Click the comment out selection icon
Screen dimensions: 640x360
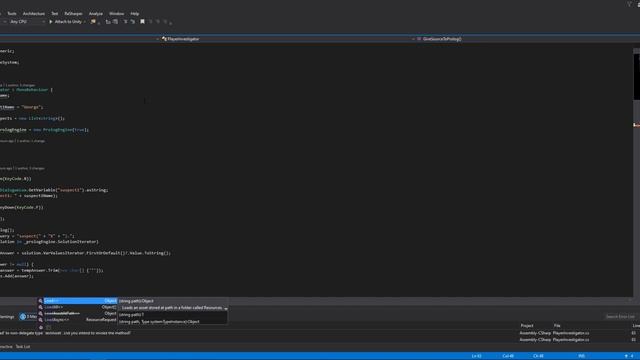coord(125,22)
